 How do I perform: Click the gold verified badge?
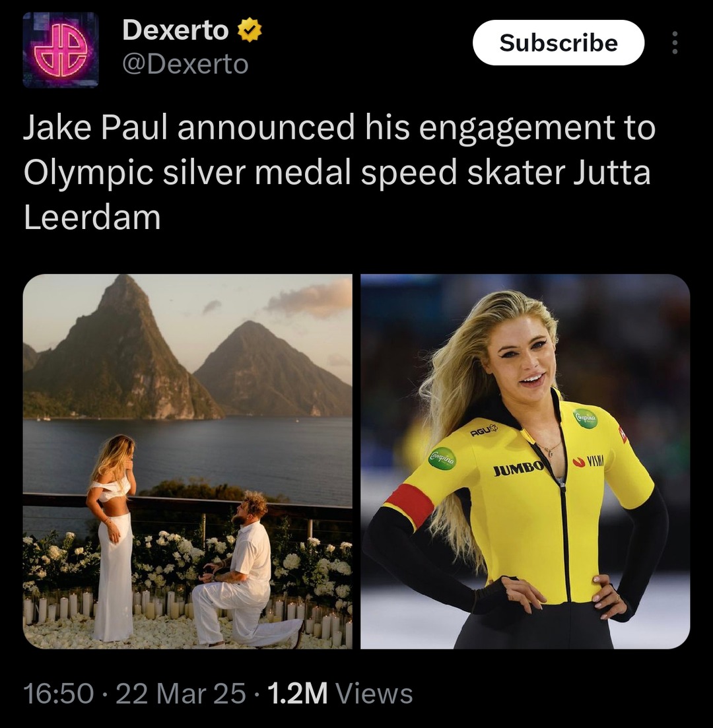(250, 30)
